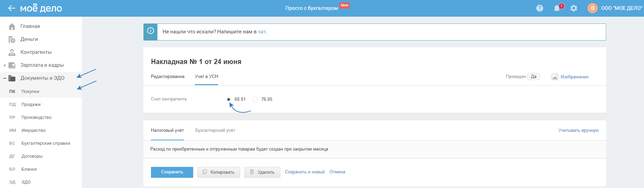The height and width of the screenshot is (188, 644).
Task: Go to Продажи in the sidebar
Action: tap(31, 105)
